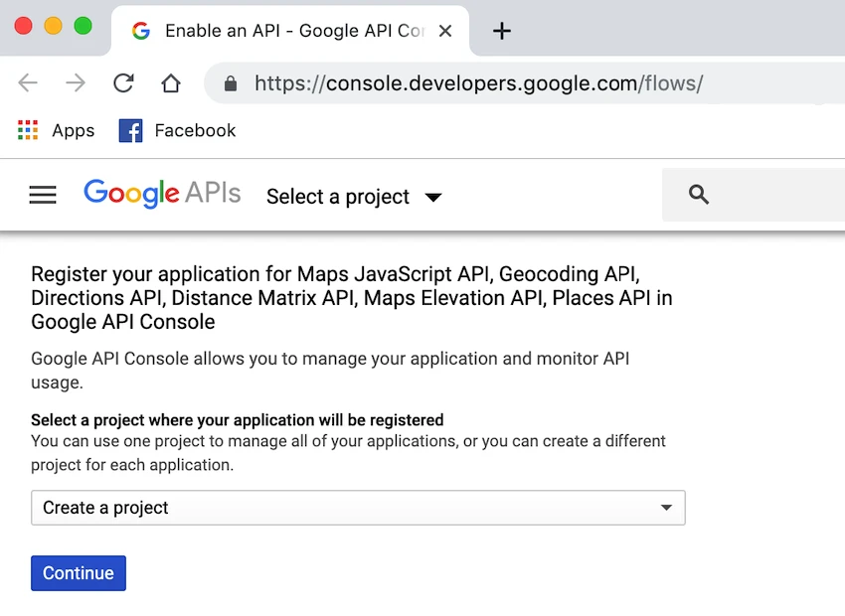Reload the page with the refresh icon
This screenshot has height=616, width=845.
coord(123,82)
